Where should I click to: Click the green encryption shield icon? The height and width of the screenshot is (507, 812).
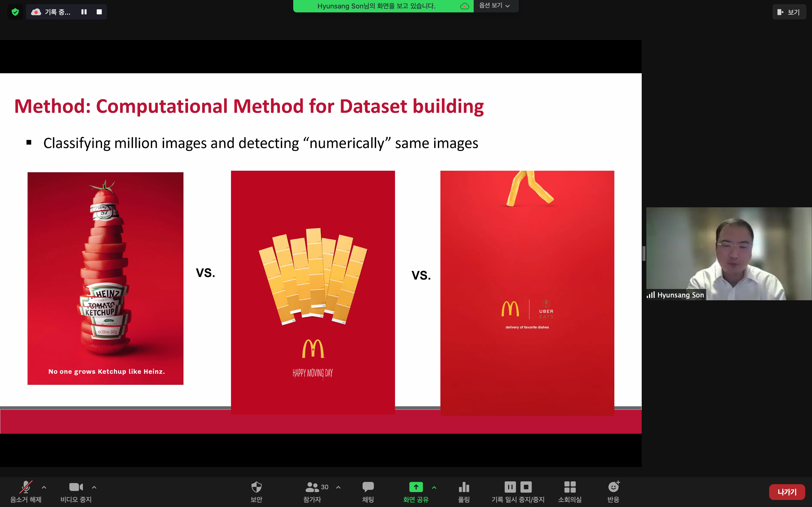click(15, 12)
